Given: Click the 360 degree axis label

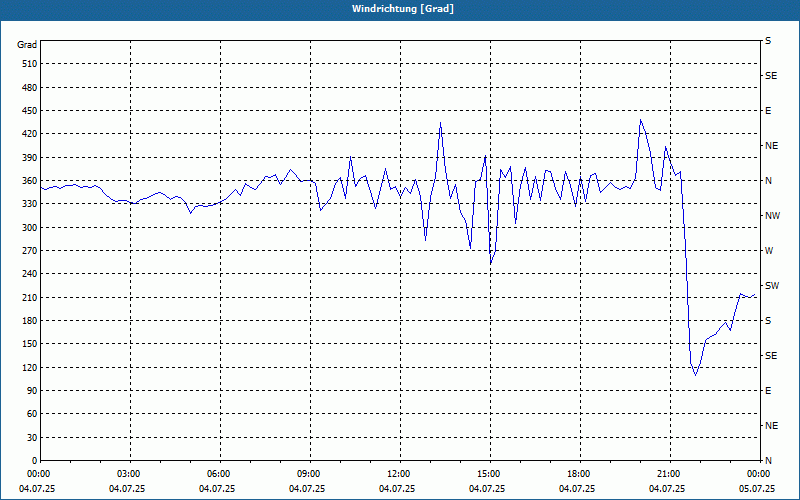Looking at the screenshot, I should click(x=29, y=181).
